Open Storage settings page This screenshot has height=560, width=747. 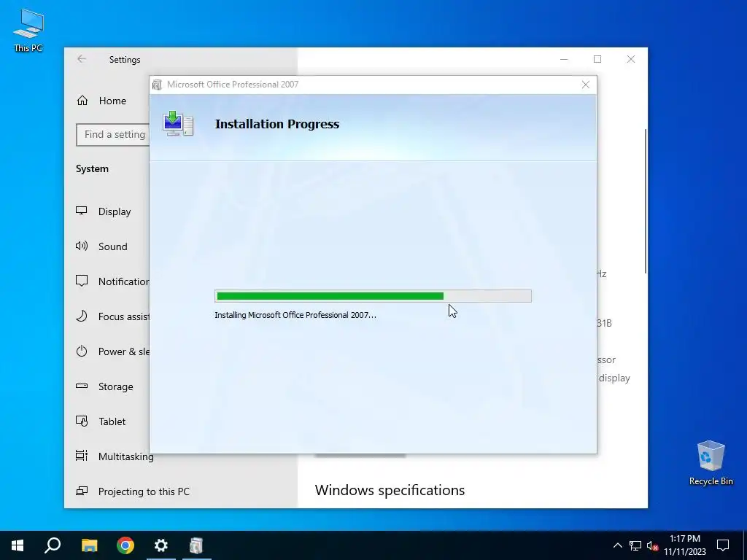pyautogui.click(x=116, y=386)
